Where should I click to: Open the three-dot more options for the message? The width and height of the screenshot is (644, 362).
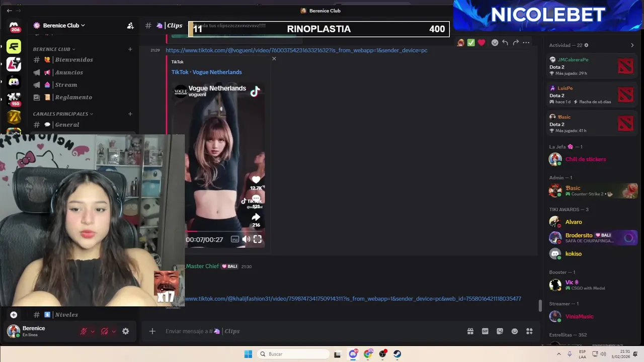pyautogui.click(x=526, y=43)
